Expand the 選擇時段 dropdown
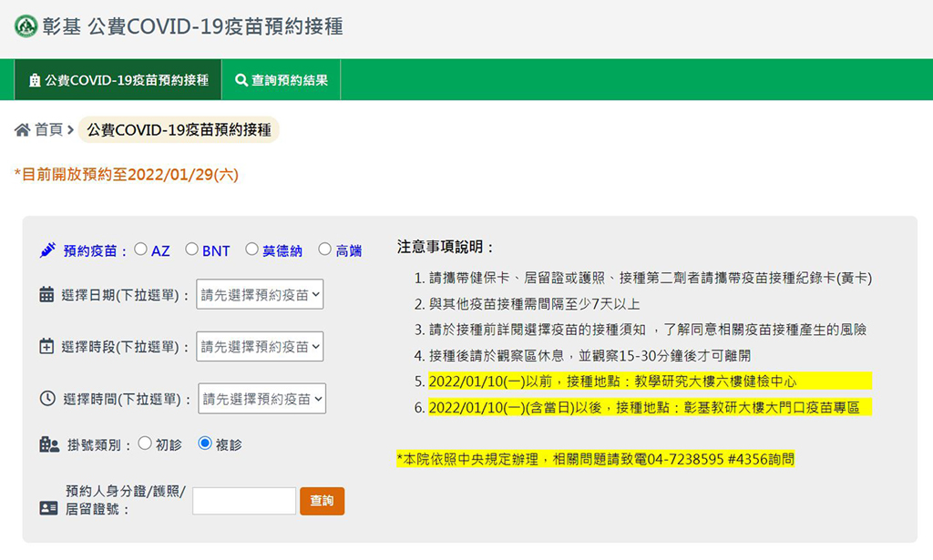This screenshot has height=560, width=933. [260, 347]
